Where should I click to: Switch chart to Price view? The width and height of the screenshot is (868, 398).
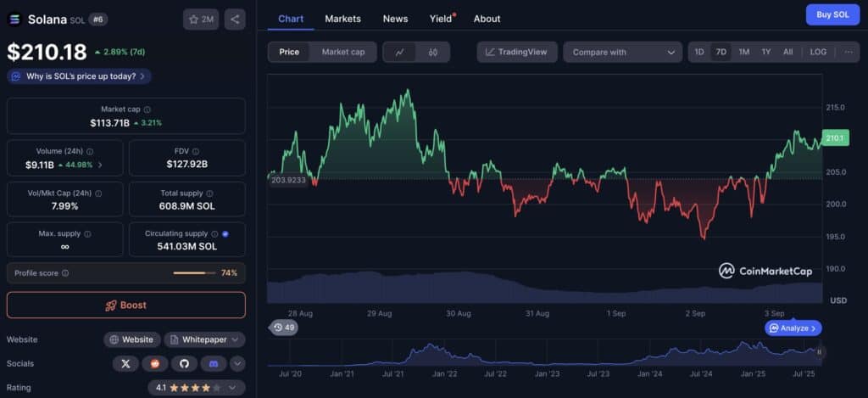[289, 52]
